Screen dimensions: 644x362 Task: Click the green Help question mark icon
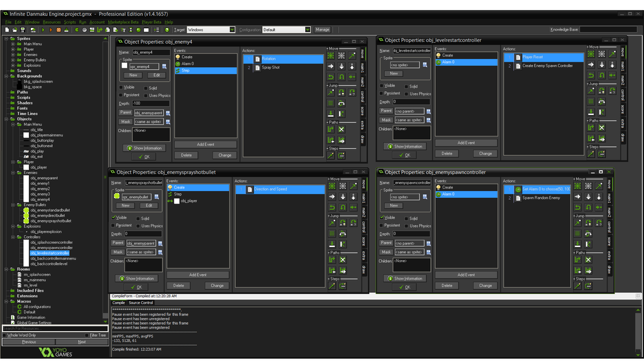coord(167,30)
